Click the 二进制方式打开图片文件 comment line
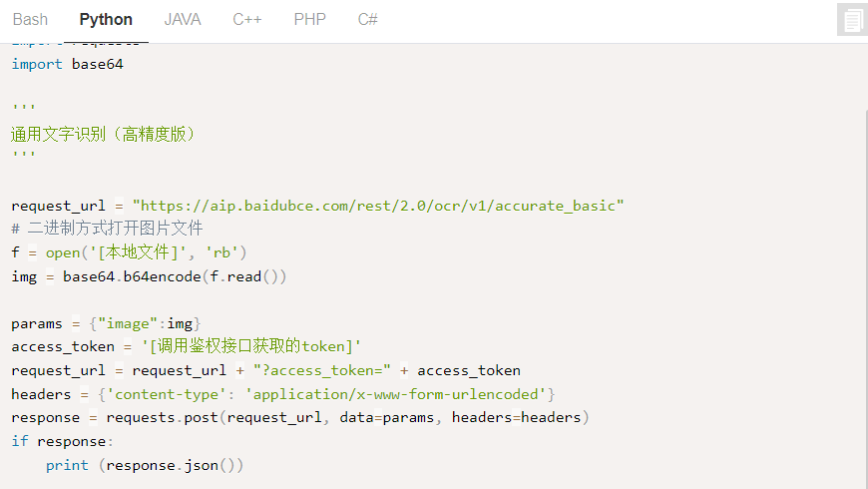868x489 pixels. click(107, 229)
